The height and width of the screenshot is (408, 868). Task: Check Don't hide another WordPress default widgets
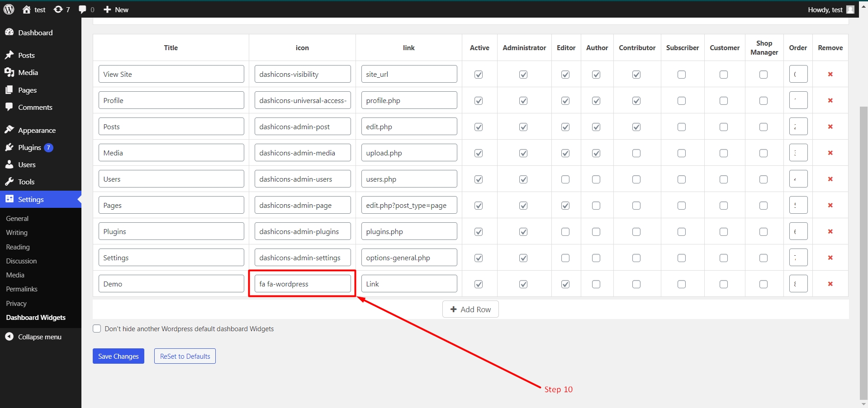pos(97,328)
